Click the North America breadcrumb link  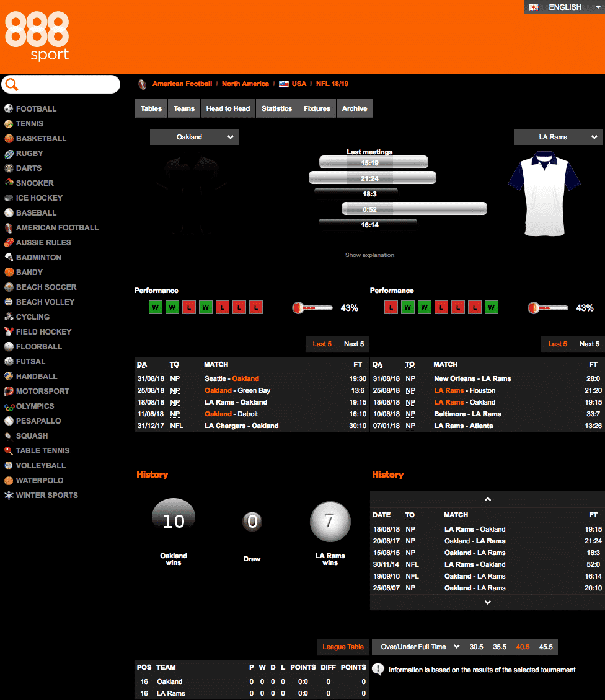point(245,84)
